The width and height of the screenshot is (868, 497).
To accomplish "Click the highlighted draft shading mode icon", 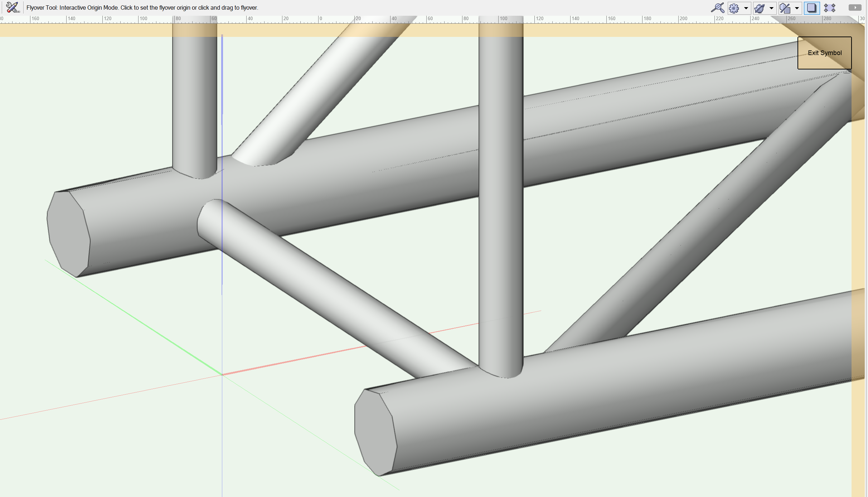I will 811,8.
